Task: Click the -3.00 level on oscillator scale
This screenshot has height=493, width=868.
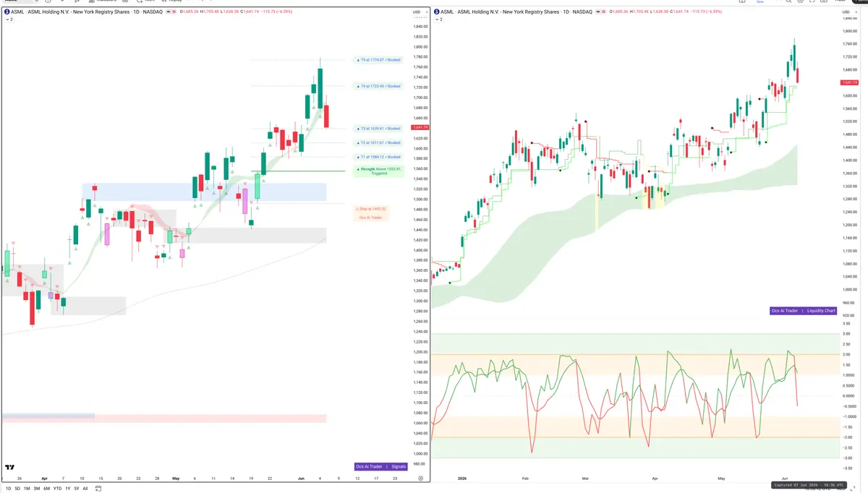Action: tap(847, 458)
